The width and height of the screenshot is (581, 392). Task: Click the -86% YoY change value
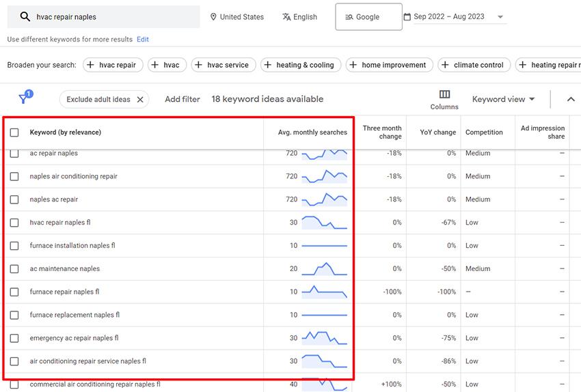pyautogui.click(x=448, y=361)
